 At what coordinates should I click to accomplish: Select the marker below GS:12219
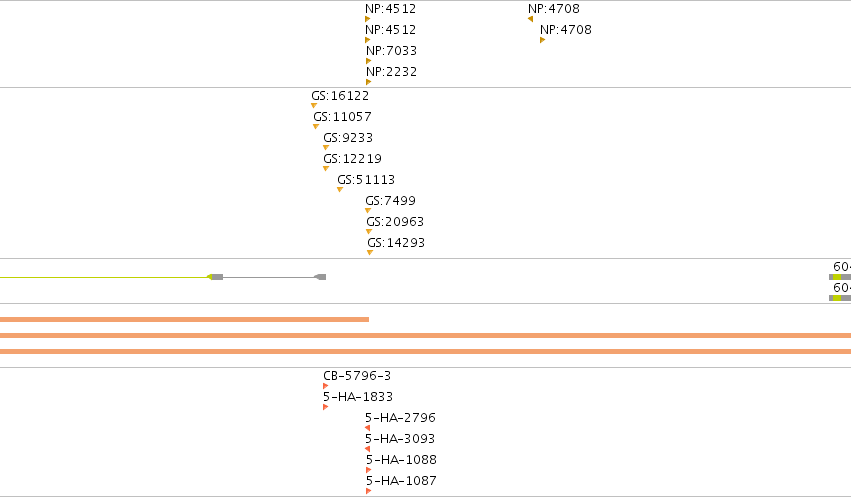(326, 169)
